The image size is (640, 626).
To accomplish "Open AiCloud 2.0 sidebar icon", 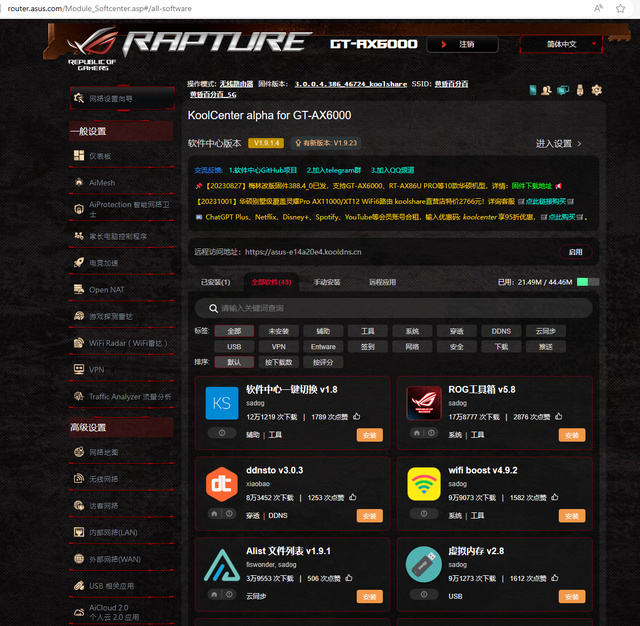I will pos(79,612).
